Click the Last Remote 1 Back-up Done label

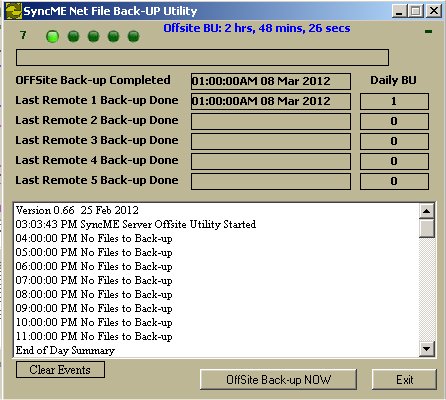coord(97,101)
